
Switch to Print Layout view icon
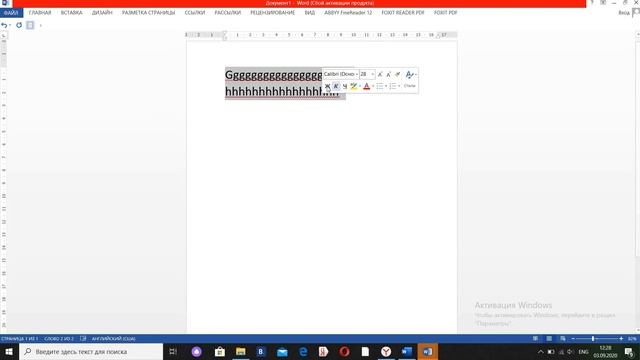(x=549, y=338)
